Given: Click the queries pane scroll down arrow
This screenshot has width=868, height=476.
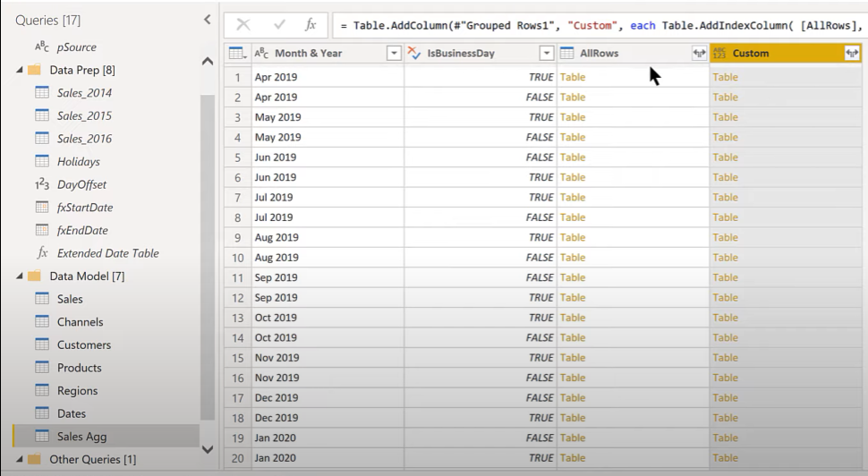Looking at the screenshot, I should coord(207,449).
